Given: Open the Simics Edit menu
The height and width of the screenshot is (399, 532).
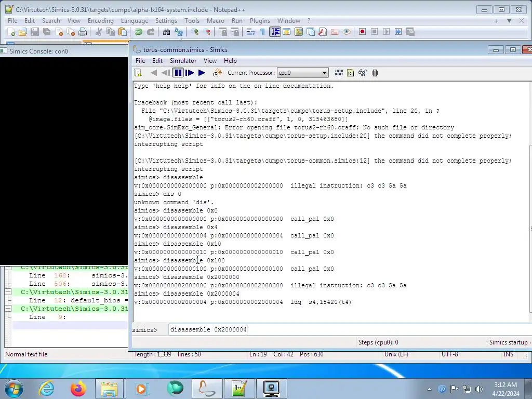Looking at the screenshot, I should [157, 61].
